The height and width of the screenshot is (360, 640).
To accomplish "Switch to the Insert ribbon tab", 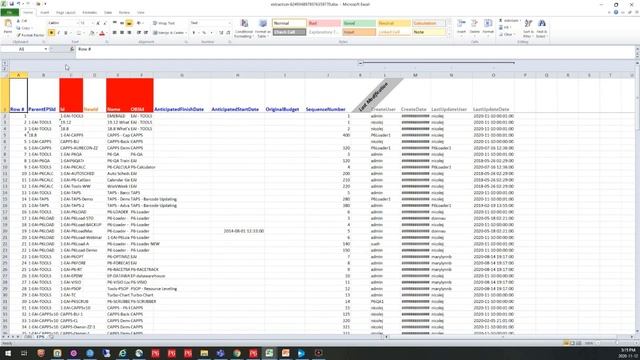I will tap(44, 13).
